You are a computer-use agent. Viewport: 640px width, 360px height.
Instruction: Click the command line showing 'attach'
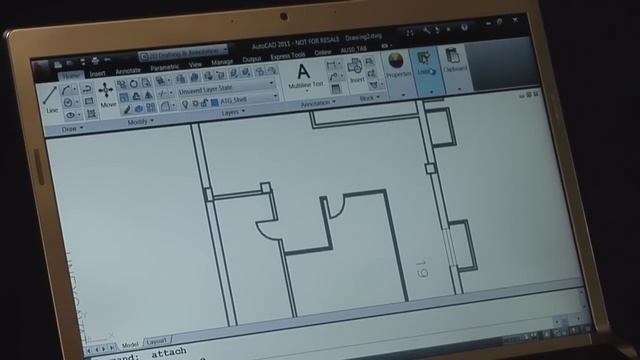169,353
